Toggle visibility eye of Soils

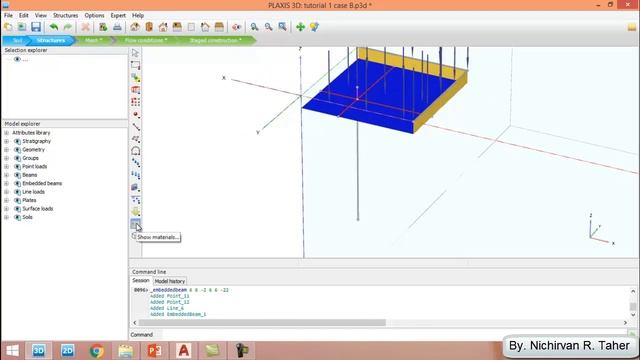(x=17, y=217)
